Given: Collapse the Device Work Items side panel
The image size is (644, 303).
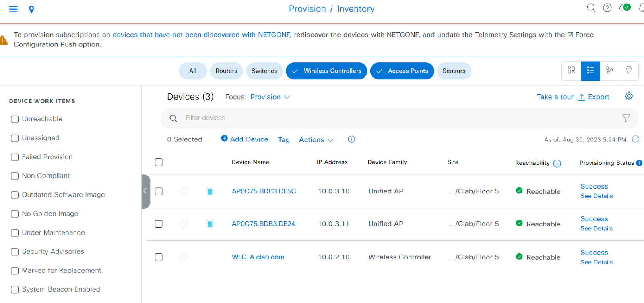Looking at the screenshot, I should 146,191.
